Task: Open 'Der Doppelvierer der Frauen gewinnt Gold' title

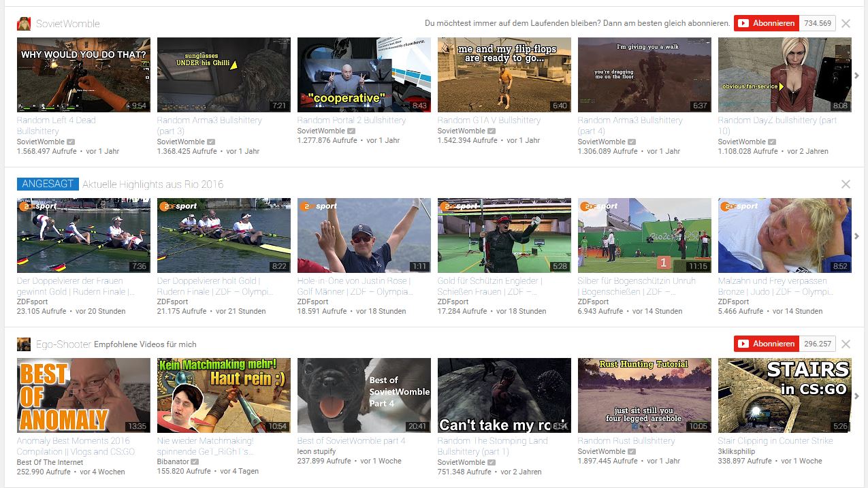Action: pyautogui.click(x=77, y=286)
